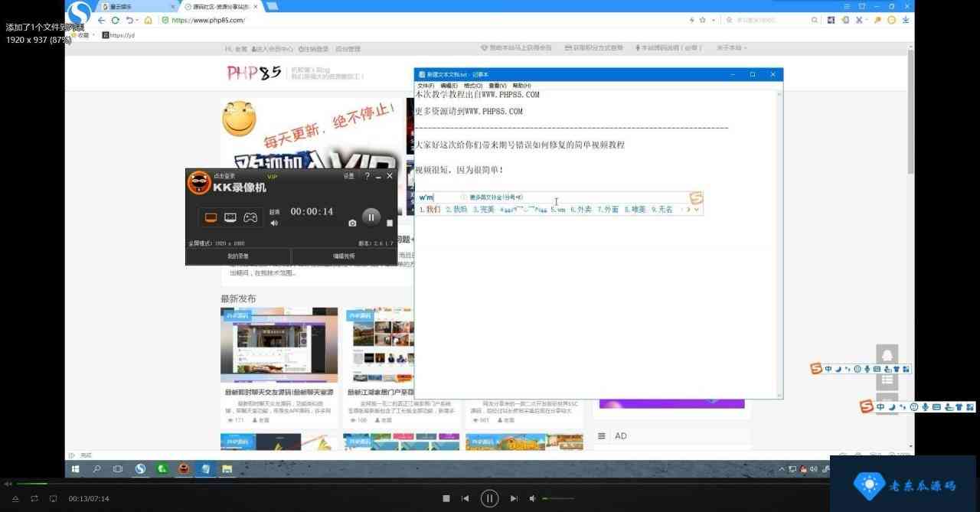Choose IME candidate 3 完美
Viewport: 980px width, 512px height.
[x=484, y=209]
